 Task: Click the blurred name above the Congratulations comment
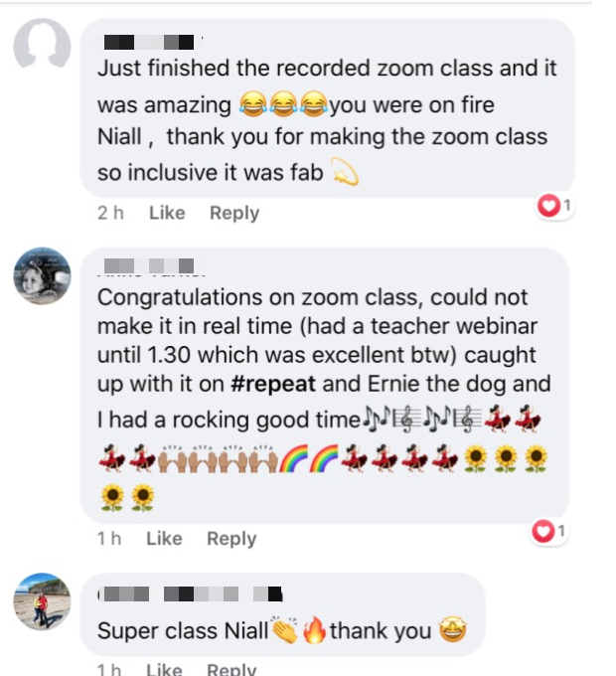click(149, 265)
